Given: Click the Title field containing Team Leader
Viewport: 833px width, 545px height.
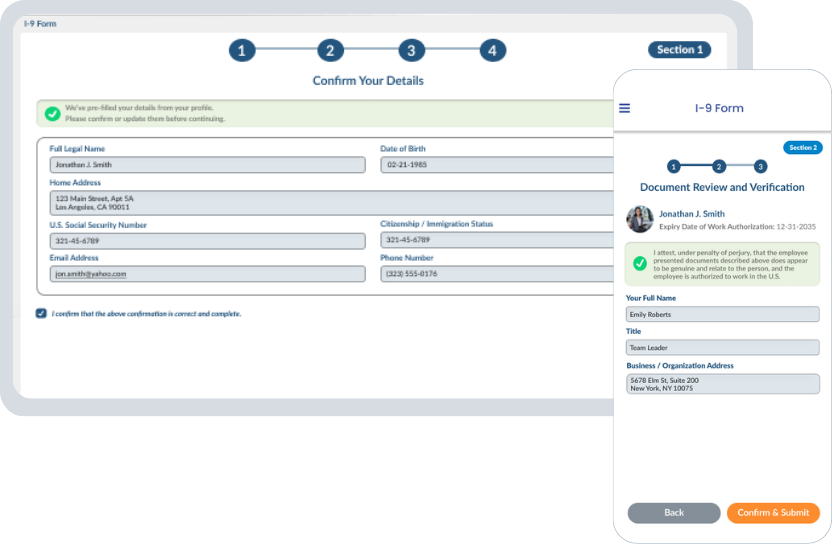Looking at the screenshot, I should tap(722, 347).
